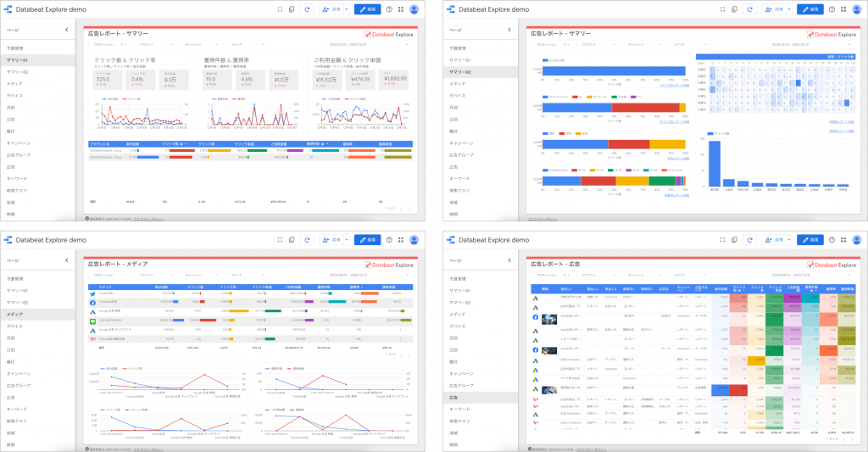This screenshot has width=868, height=452.
Task: Open Google apps grid in サマリー02 window
Action: 843,9
